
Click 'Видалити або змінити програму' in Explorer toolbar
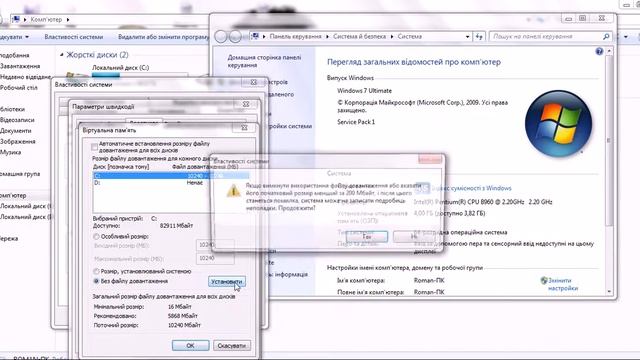click(x=164, y=37)
